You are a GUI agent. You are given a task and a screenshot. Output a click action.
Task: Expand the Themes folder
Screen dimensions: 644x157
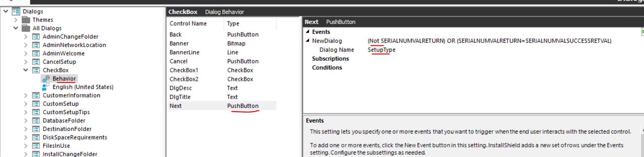[16, 20]
